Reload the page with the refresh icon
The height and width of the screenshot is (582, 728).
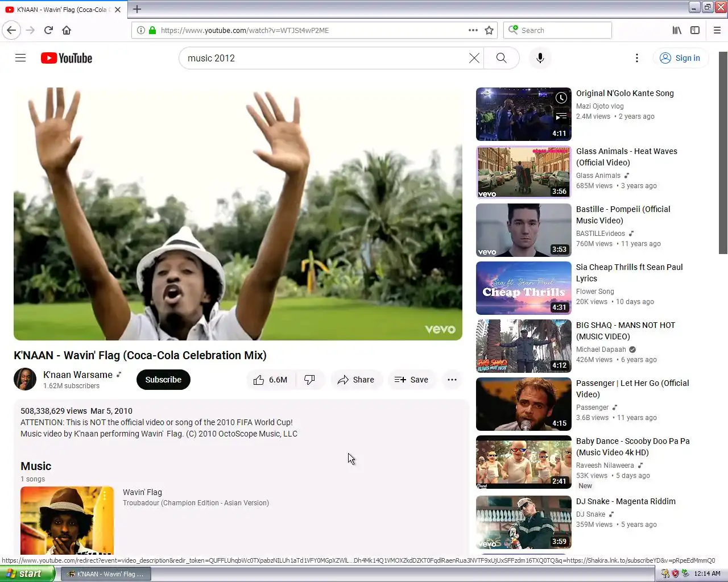[48, 30]
